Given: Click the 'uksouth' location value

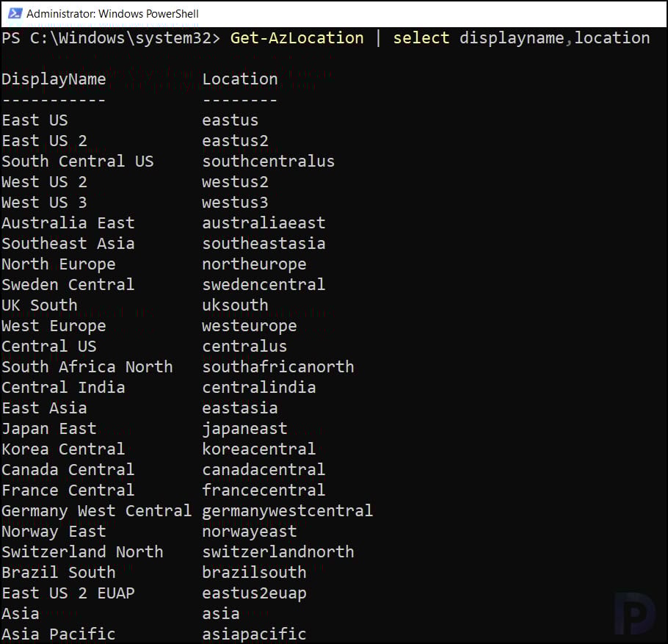Looking at the screenshot, I should pyautogui.click(x=235, y=305).
